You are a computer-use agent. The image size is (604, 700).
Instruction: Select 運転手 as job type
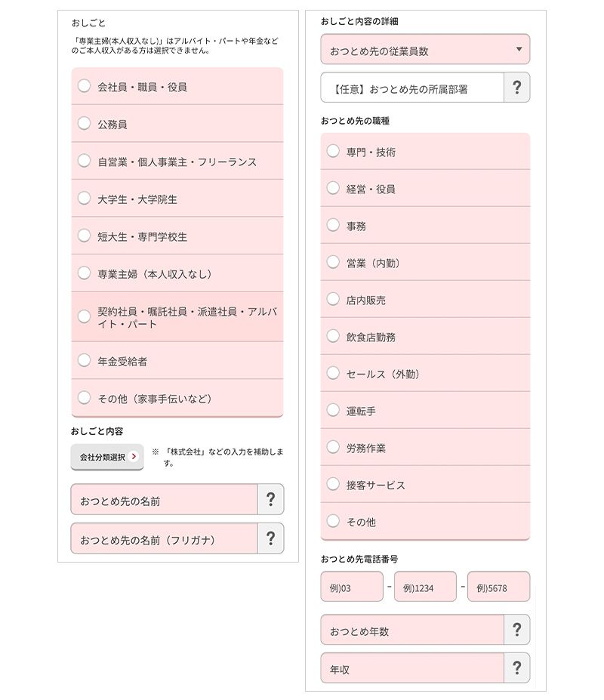click(x=331, y=411)
